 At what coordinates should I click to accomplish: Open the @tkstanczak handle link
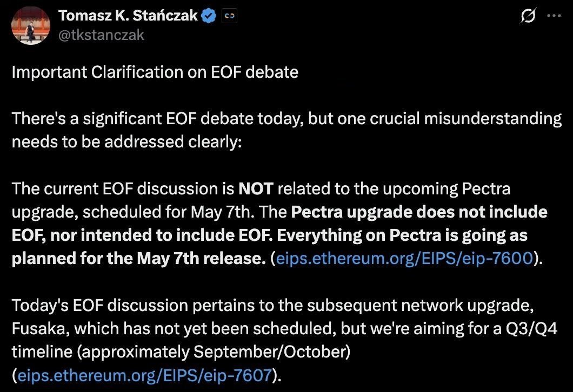pyautogui.click(x=101, y=35)
